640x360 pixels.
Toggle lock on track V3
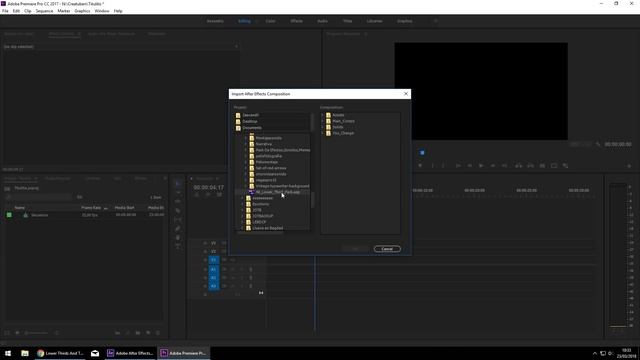pos(205,243)
